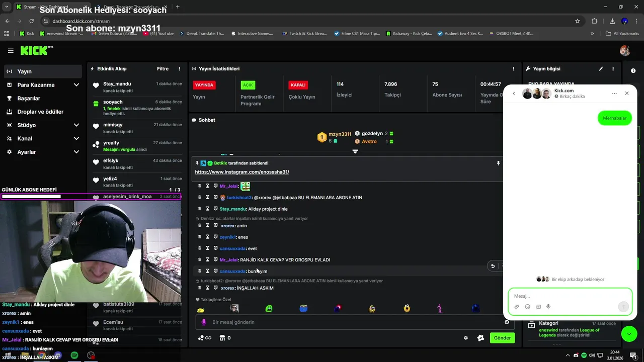
Task: Unpin the BotRix pinned message with the pin icon
Action: tap(498, 163)
